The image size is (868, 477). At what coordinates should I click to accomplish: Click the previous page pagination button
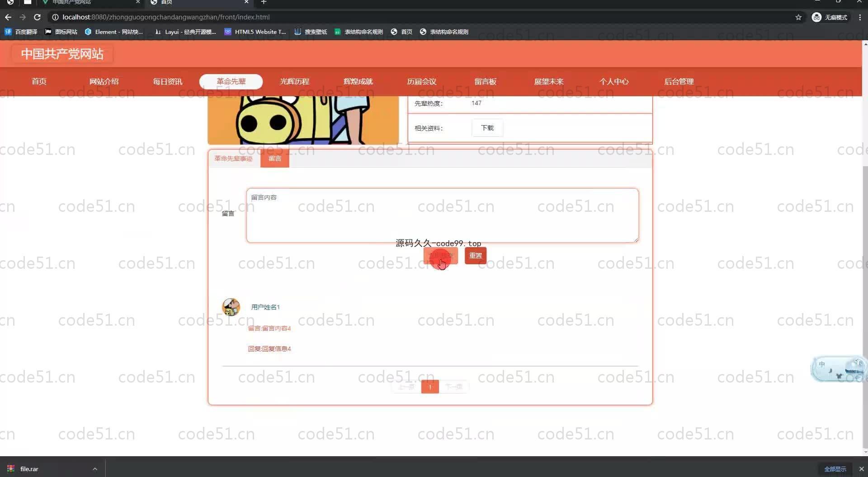click(406, 387)
